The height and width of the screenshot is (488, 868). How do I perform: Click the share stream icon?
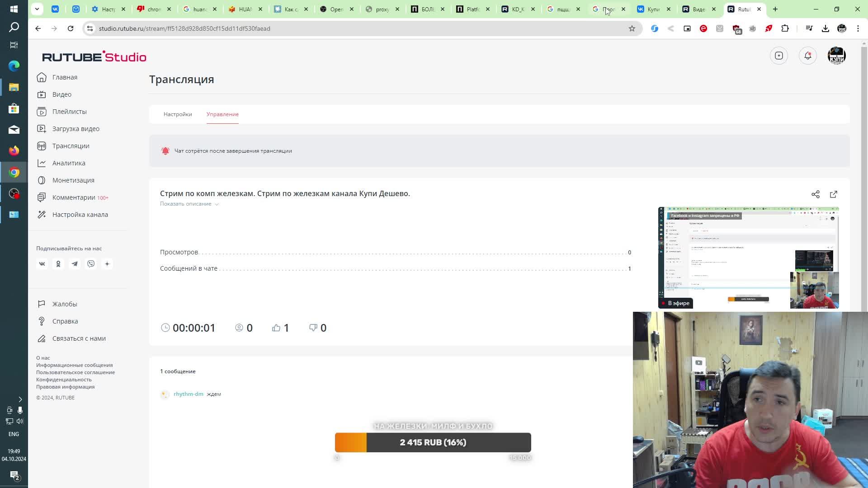point(815,194)
